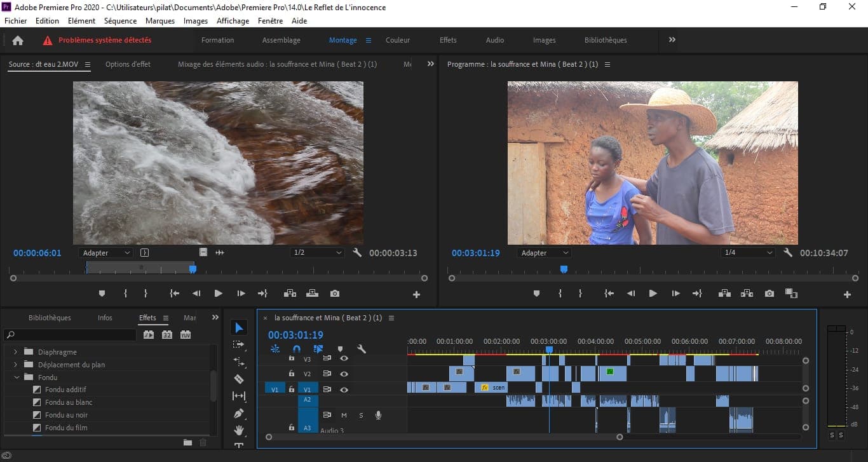
Task: Open Source playback resolution 1/2 dropdown
Action: (x=317, y=253)
